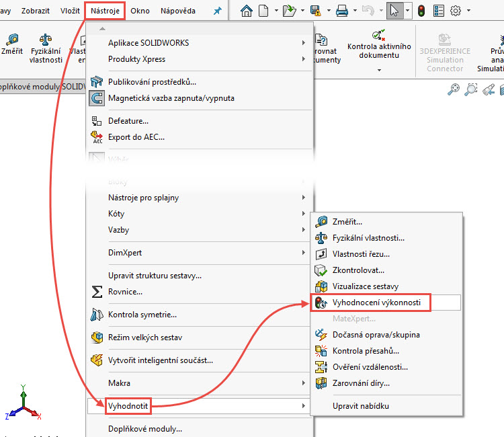Create new document via blank page icon
The height and width of the screenshot is (437, 504).
263,11
